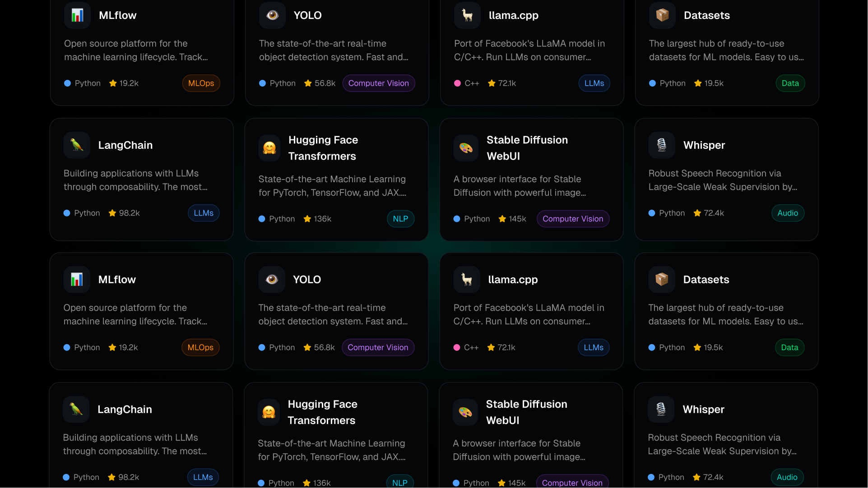Select the Computer Vision tag on the topmost YOLO card
The width and height of the screenshot is (868, 488).
(x=379, y=83)
